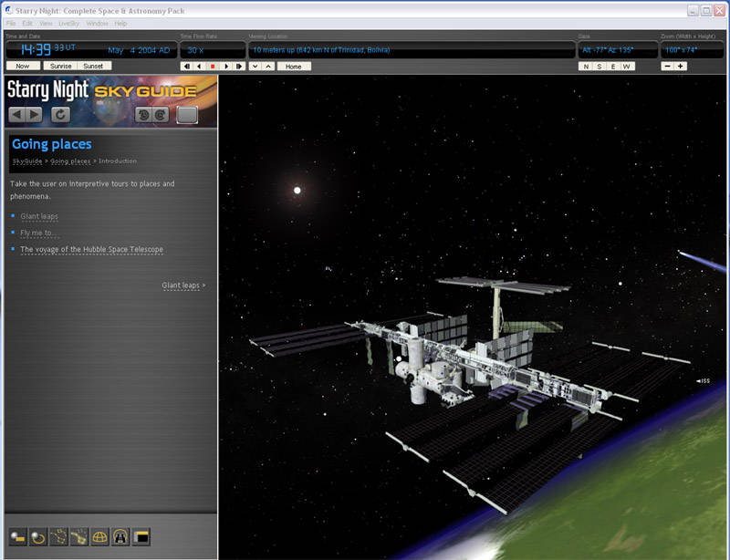Viewport: 730px width, 560px height.
Task: Face east with E button
Action: point(613,66)
